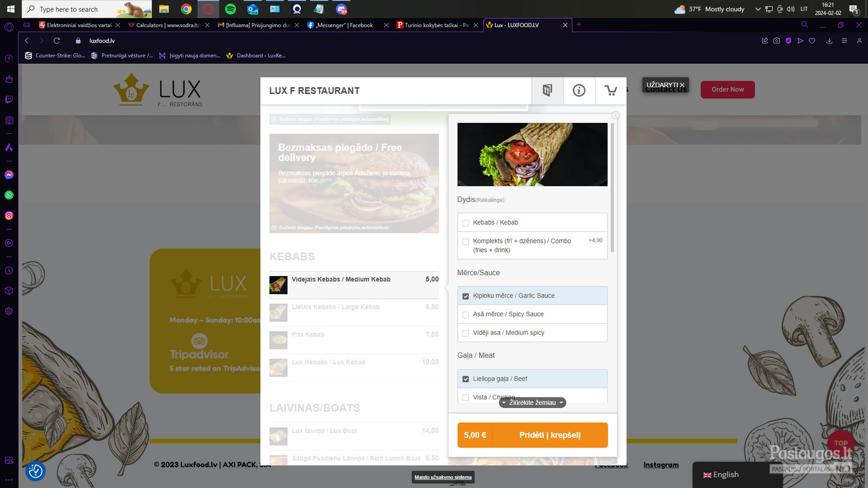Open WhatsApp in the Opera sidebar

[x=9, y=195]
